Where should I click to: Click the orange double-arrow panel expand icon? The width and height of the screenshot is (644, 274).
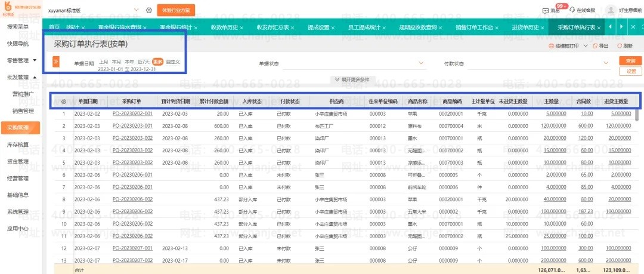pos(56,62)
